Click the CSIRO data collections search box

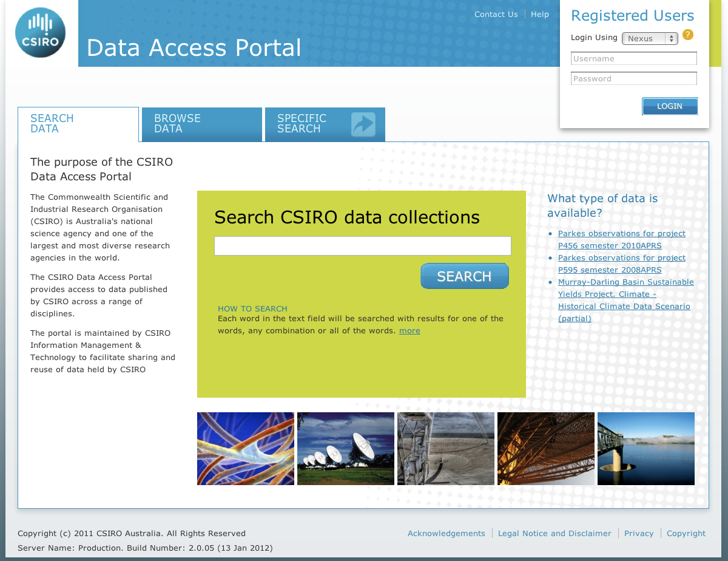tap(363, 246)
